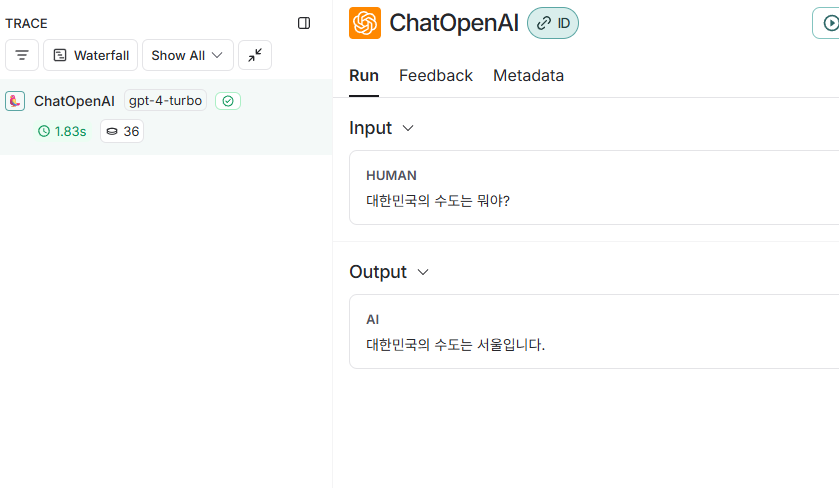839x488 pixels.
Task: Toggle the trace side panel icon
Action: point(304,23)
